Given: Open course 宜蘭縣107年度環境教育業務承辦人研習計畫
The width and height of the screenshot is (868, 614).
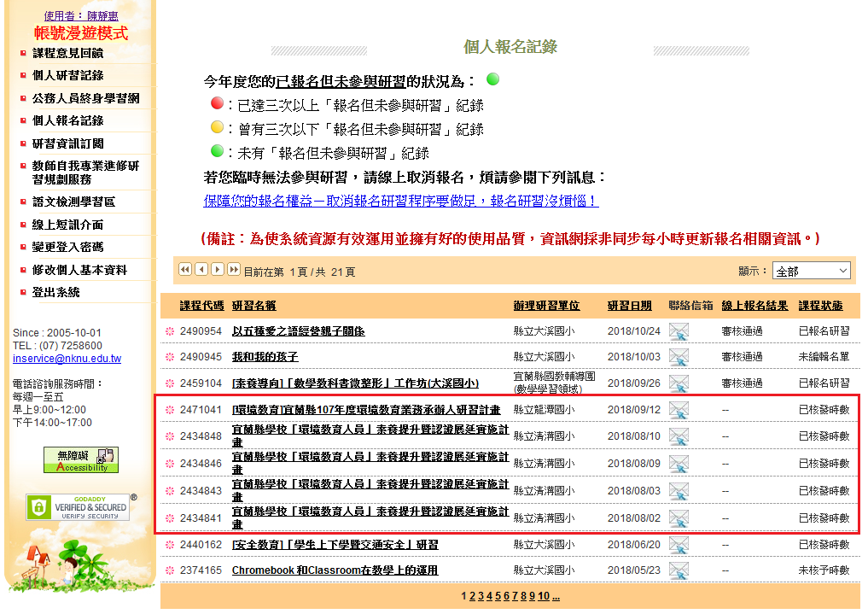Looking at the screenshot, I should (366, 410).
